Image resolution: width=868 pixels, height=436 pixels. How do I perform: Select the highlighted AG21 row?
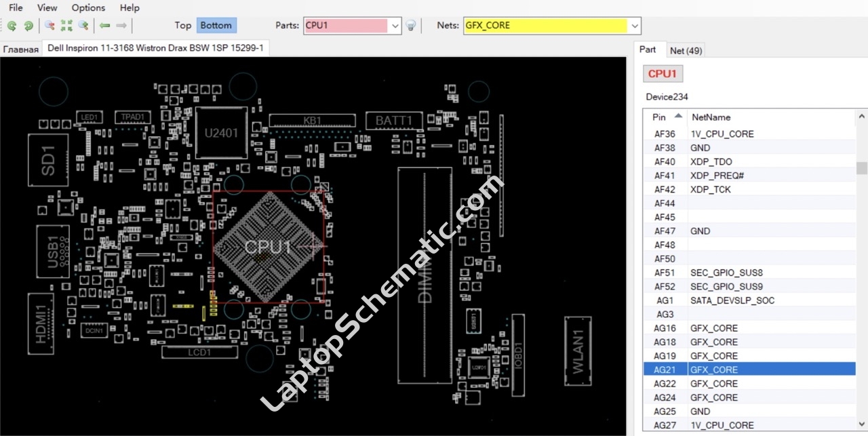(x=749, y=370)
